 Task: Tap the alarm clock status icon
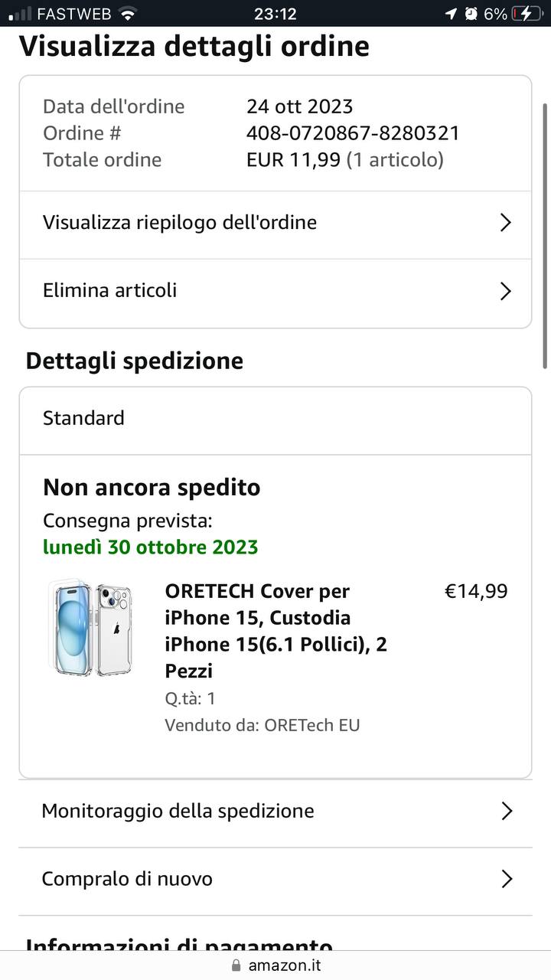pyautogui.click(x=471, y=14)
